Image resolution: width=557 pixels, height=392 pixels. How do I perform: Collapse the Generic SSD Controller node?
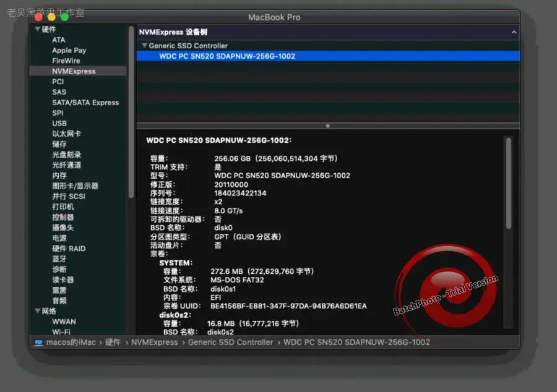[x=144, y=45]
